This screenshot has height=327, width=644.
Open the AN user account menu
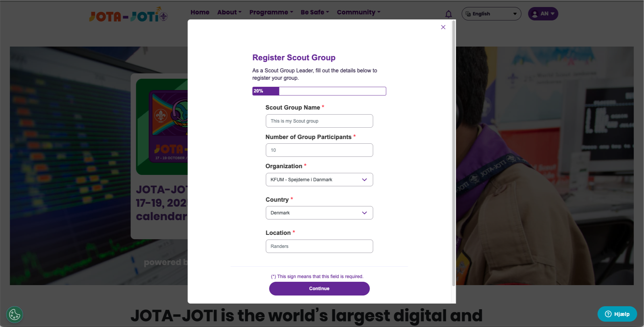[543, 14]
